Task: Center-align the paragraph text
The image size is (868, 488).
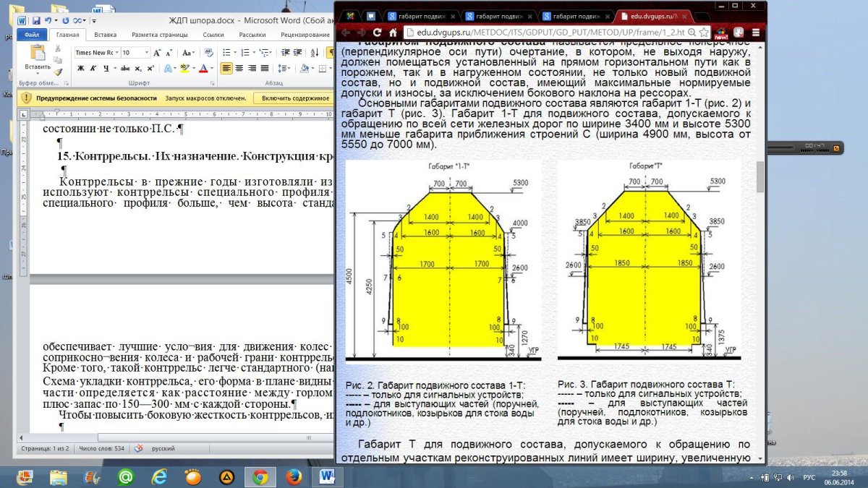Action: [240, 68]
